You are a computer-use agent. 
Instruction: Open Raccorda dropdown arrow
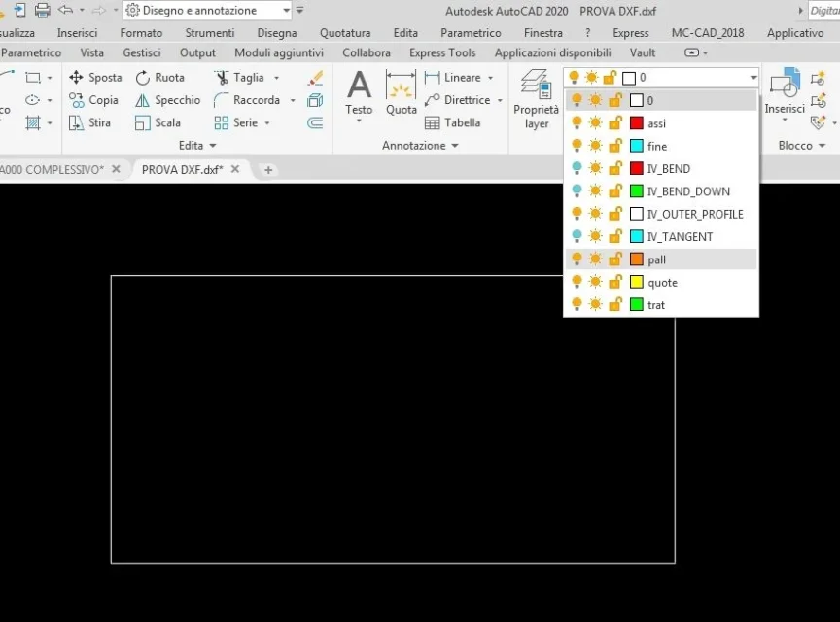[293, 100]
